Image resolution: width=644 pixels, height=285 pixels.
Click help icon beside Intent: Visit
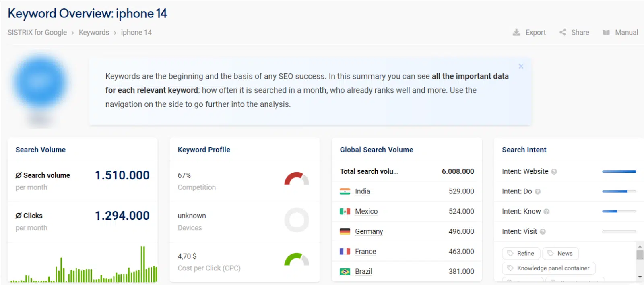(543, 232)
